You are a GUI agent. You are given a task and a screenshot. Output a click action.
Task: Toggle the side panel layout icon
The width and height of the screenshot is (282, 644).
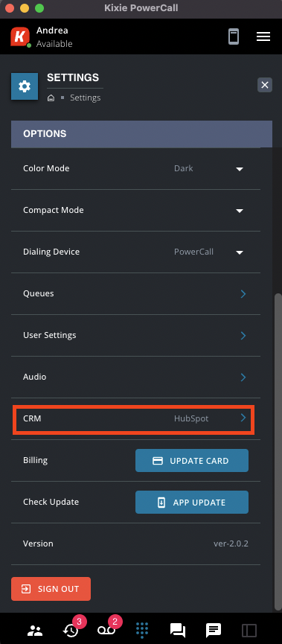pyautogui.click(x=249, y=630)
